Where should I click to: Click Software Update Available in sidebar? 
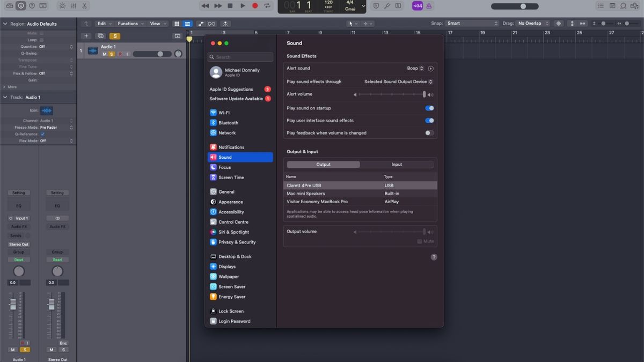237,99
